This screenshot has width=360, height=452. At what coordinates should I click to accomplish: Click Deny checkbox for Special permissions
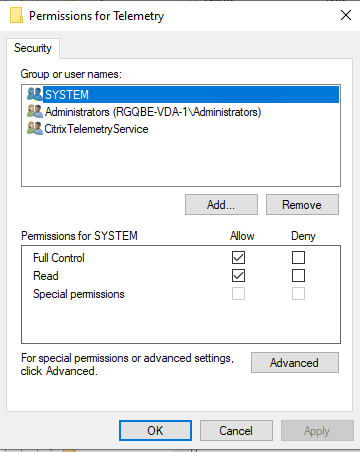tap(298, 294)
